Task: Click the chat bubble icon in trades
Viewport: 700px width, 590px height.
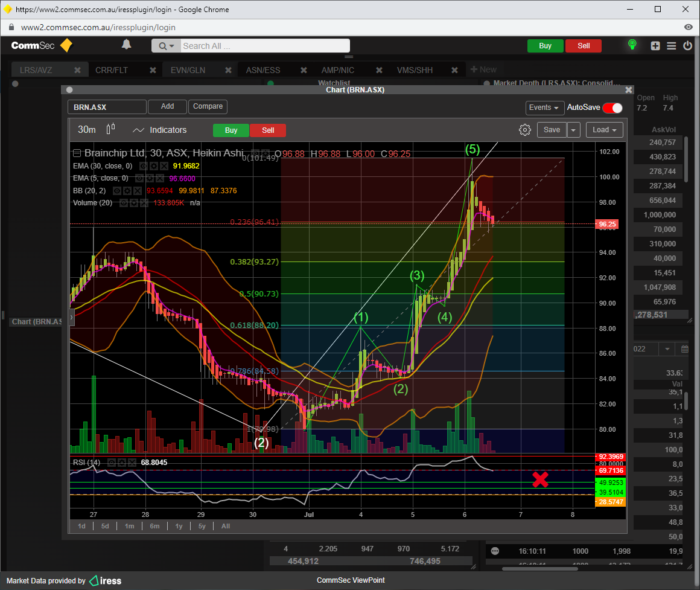Action: [495, 551]
